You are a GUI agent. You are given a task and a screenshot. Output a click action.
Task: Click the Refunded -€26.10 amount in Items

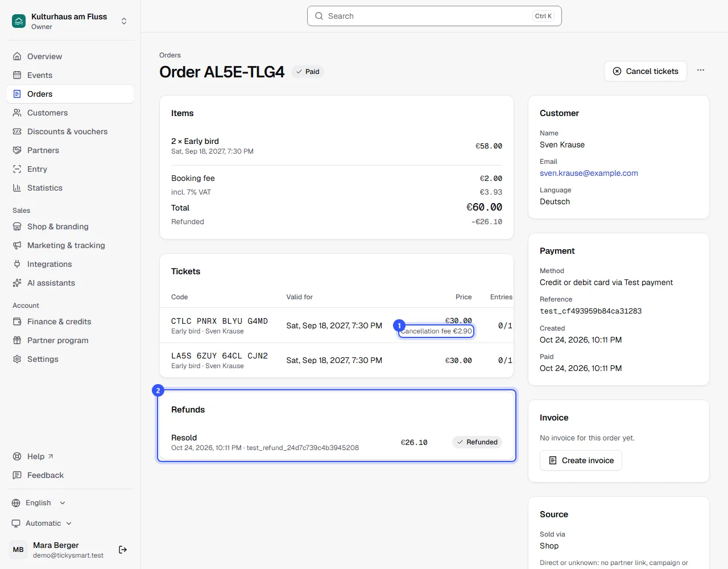(x=487, y=222)
